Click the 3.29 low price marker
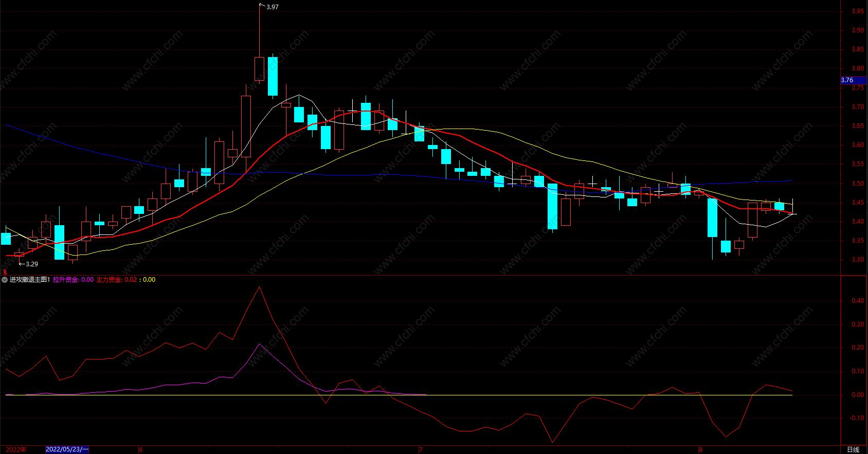 [32, 264]
